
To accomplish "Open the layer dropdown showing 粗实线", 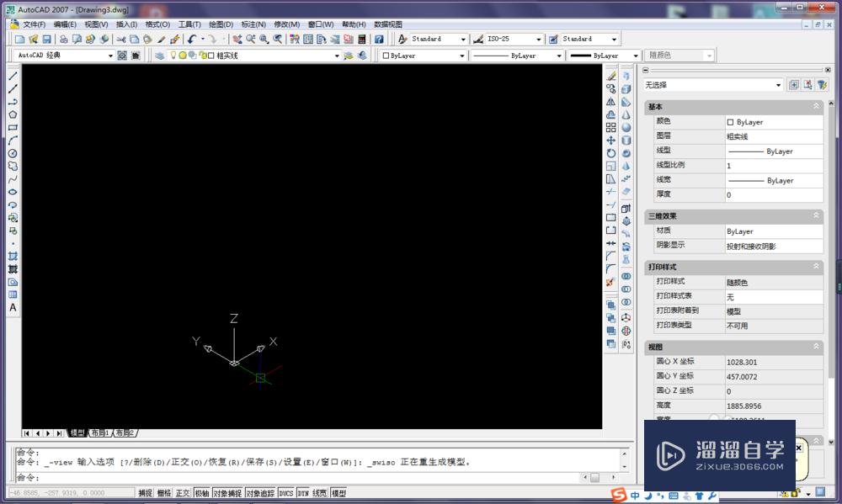I will coord(337,55).
